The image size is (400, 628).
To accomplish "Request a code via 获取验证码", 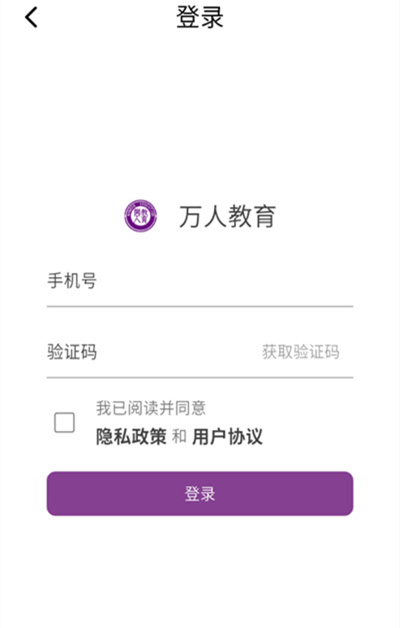I will pos(301,352).
